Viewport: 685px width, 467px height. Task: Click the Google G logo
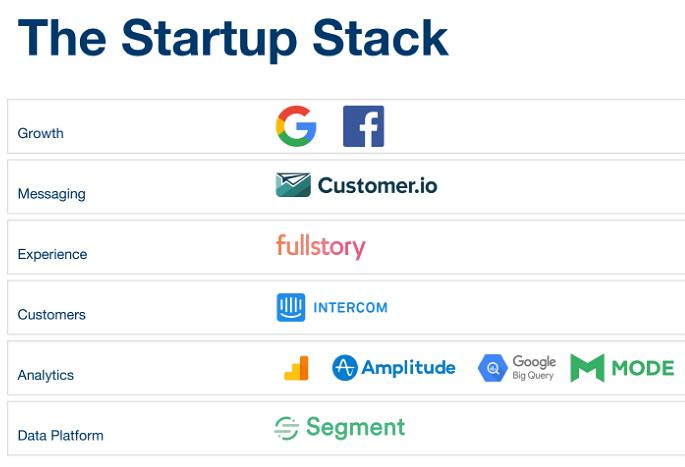tap(296, 126)
